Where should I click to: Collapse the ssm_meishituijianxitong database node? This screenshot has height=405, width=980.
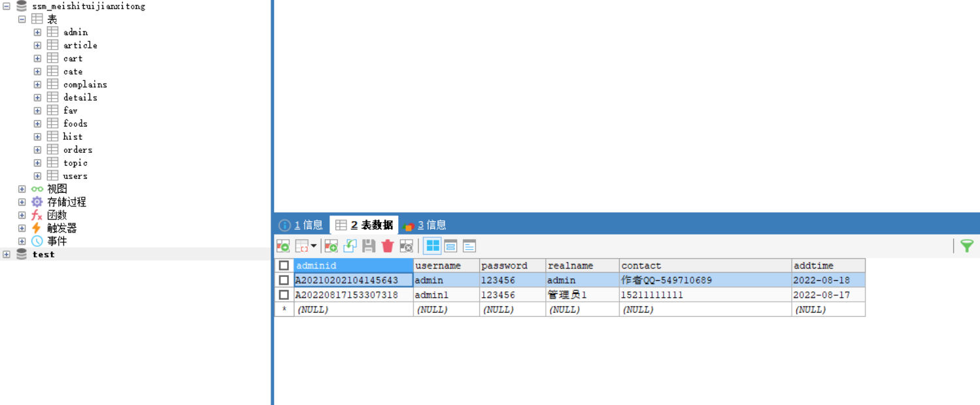click(x=7, y=7)
